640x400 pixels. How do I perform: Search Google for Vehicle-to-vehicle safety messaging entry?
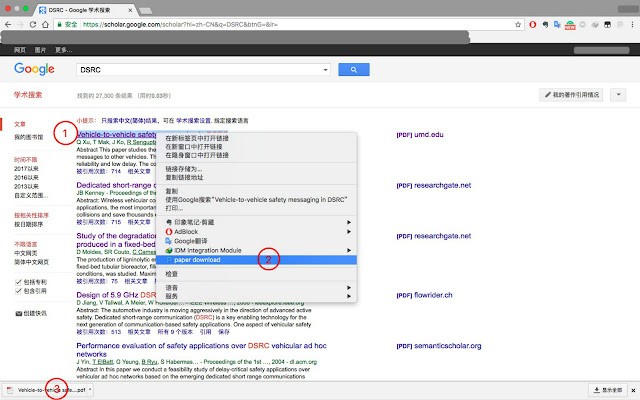[x=256, y=200]
